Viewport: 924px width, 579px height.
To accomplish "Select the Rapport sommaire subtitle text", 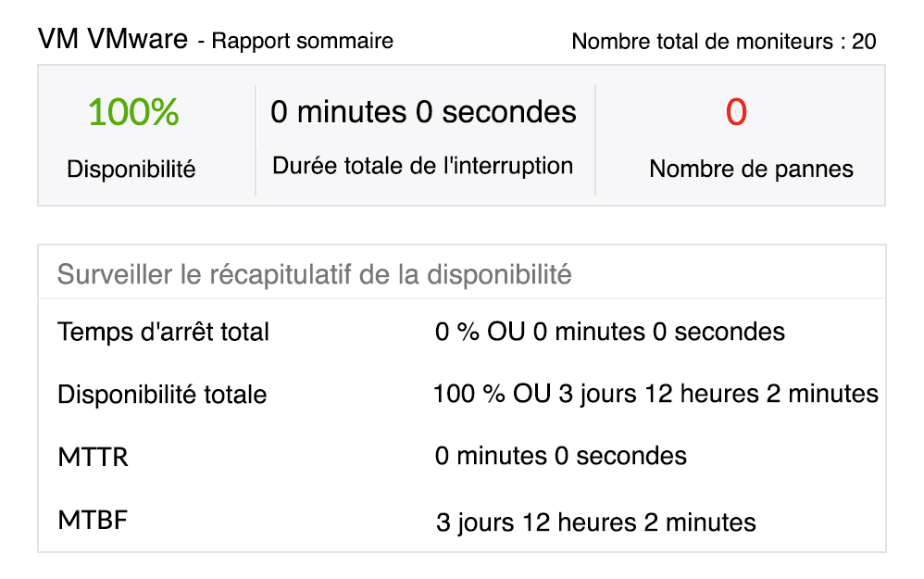I will [x=302, y=41].
